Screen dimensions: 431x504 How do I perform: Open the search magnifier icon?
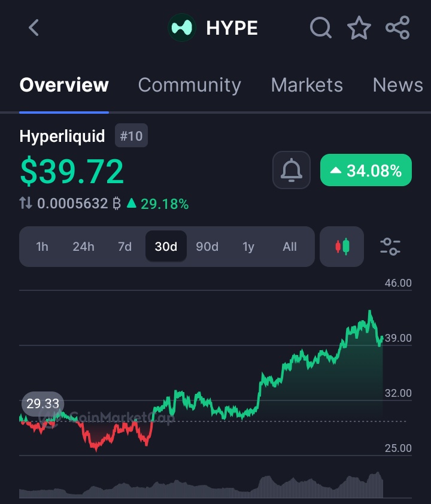click(320, 28)
